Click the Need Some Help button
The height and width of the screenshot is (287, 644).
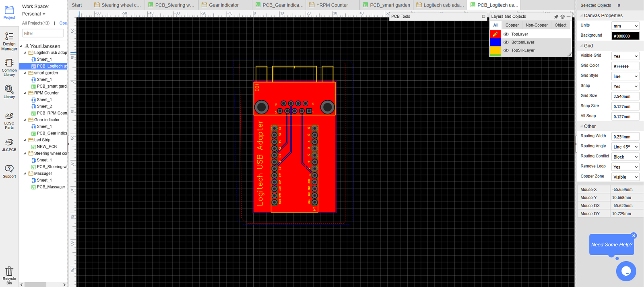click(x=611, y=244)
